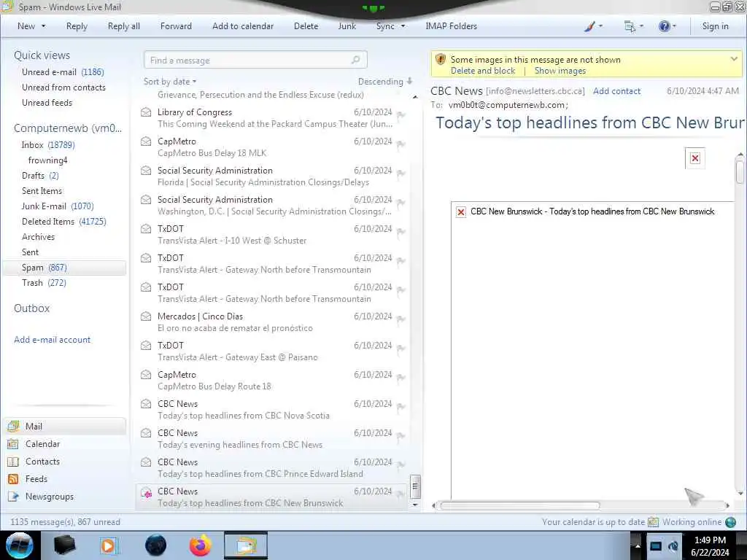Click envelope icon of Mercados Cinco Dias message
The width and height of the screenshot is (747, 560).
pos(146,316)
